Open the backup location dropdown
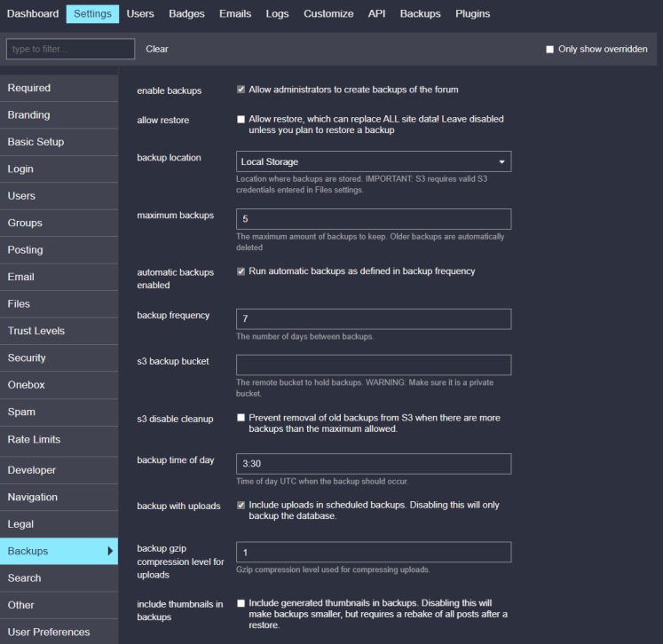 point(374,161)
